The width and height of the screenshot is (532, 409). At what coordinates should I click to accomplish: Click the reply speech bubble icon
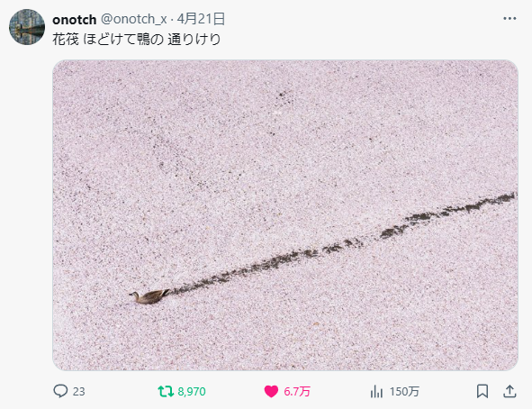(60, 391)
